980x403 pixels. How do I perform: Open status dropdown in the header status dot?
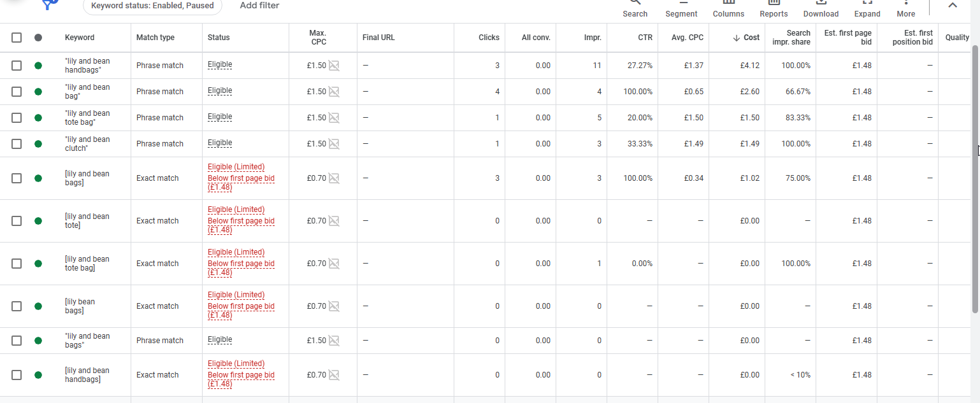click(38, 38)
